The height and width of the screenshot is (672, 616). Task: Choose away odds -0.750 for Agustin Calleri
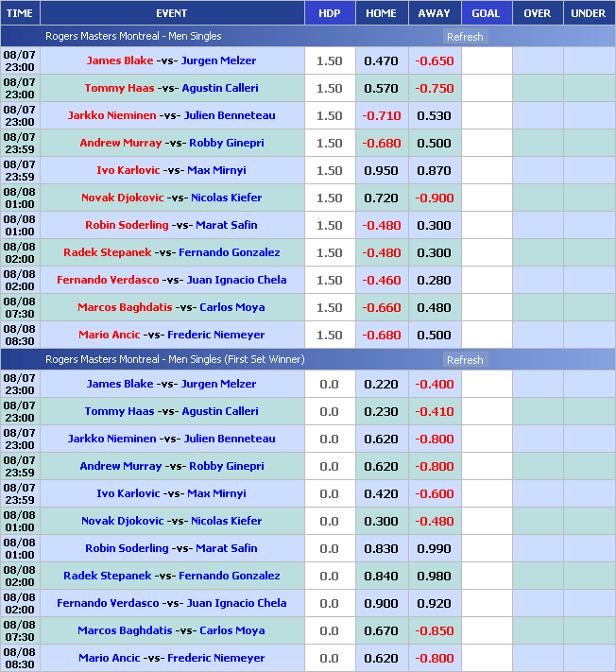pyautogui.click(x=434, y=89)
